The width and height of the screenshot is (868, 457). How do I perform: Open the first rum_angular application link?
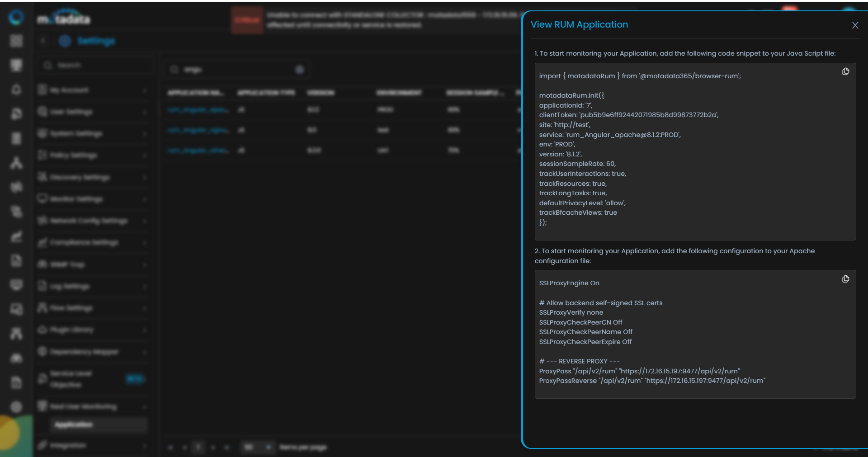point(198,110)
